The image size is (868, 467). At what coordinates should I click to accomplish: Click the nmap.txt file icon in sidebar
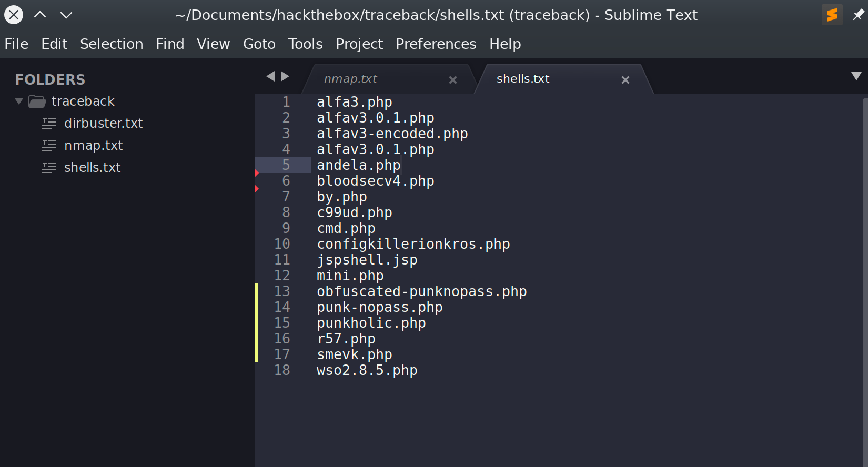(x=49, y=145)
